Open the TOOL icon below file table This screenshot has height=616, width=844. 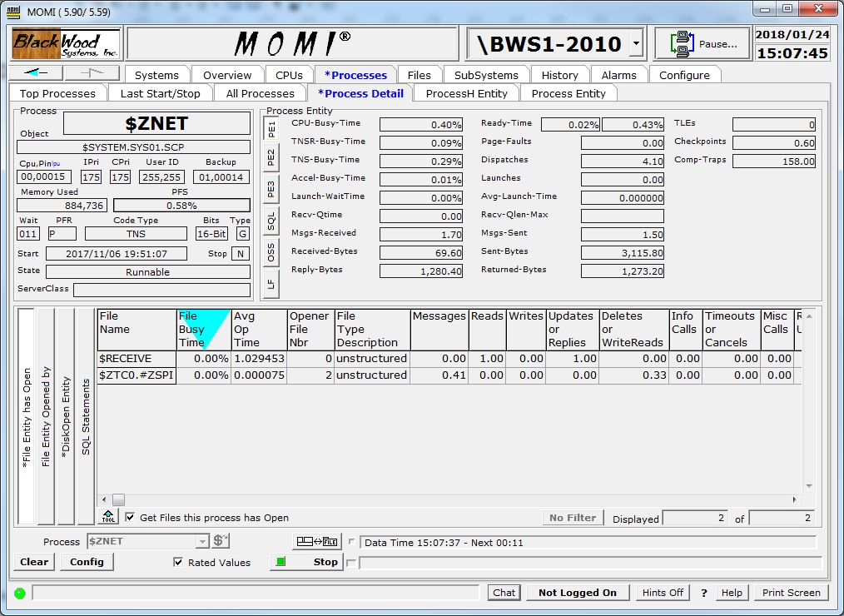[108, 517]
